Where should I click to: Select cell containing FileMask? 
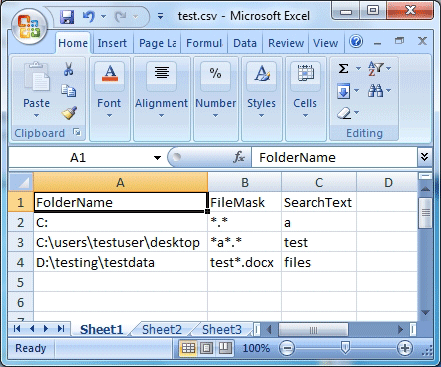pos(245,202)
